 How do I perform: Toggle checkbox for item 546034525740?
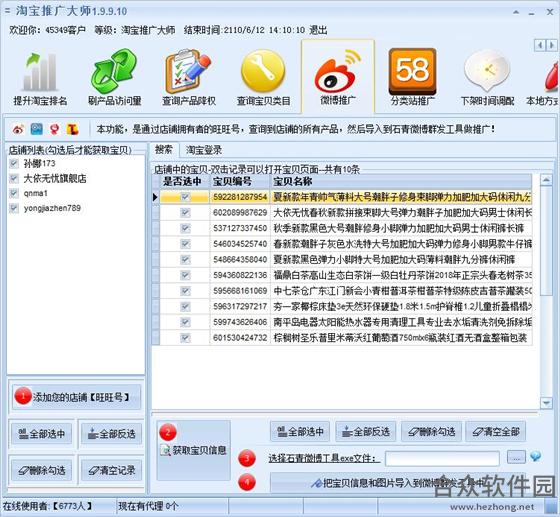click(185, 244)
